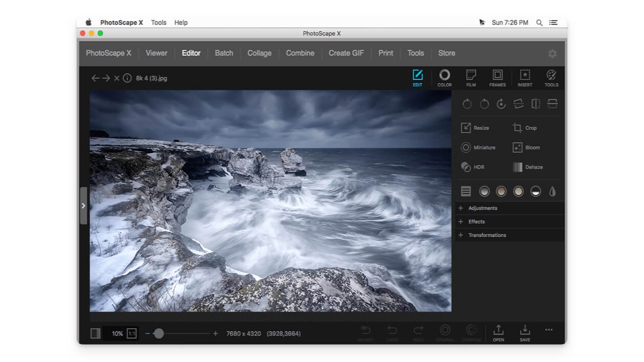Switch to the Color panel
Viewport: 644px width, 362px height.
coord(444,78)
